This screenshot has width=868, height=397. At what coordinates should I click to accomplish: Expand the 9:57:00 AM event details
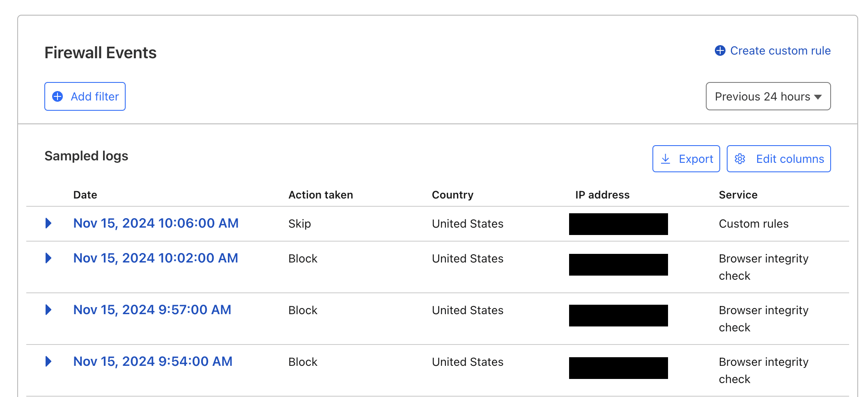pos(48,310)
